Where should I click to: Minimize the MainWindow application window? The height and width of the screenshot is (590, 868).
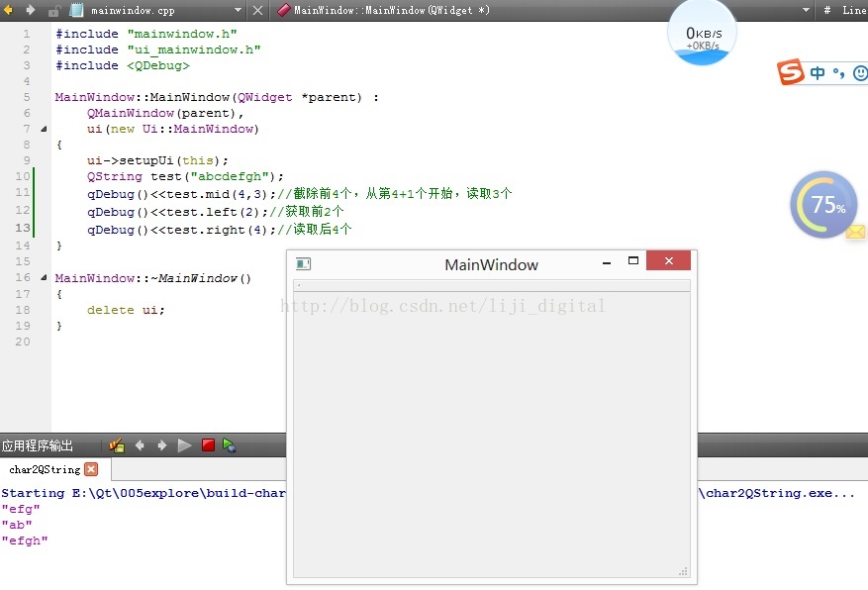(x=607, y=263)
